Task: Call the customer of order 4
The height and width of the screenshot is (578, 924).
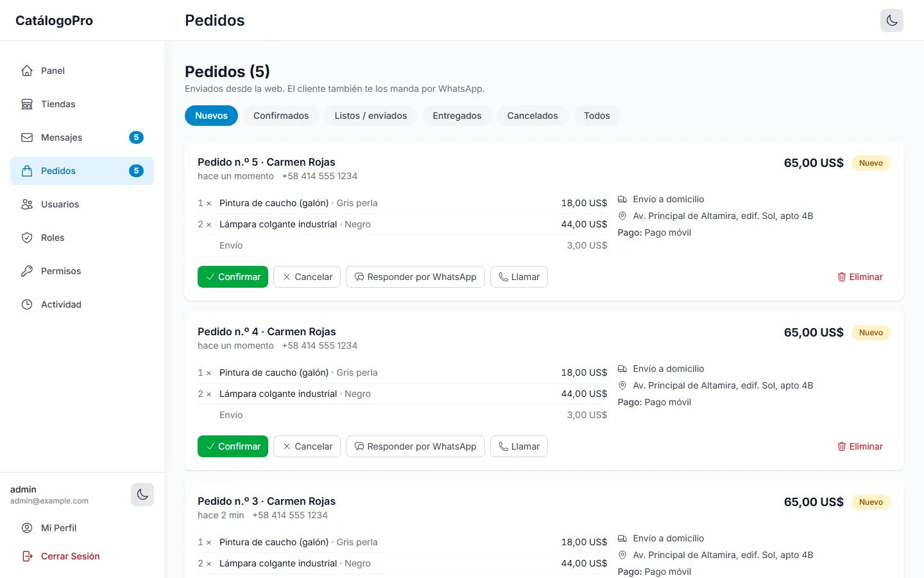Action: tap(519, 446)
